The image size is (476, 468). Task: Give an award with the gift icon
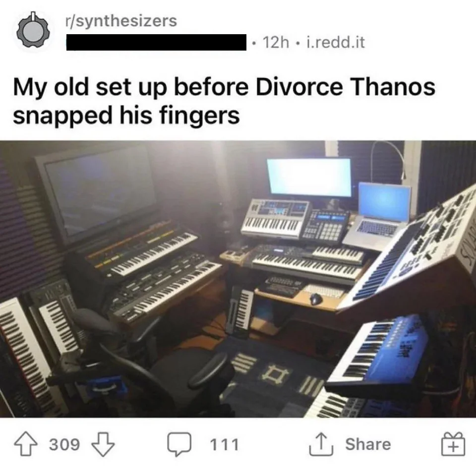453,444
